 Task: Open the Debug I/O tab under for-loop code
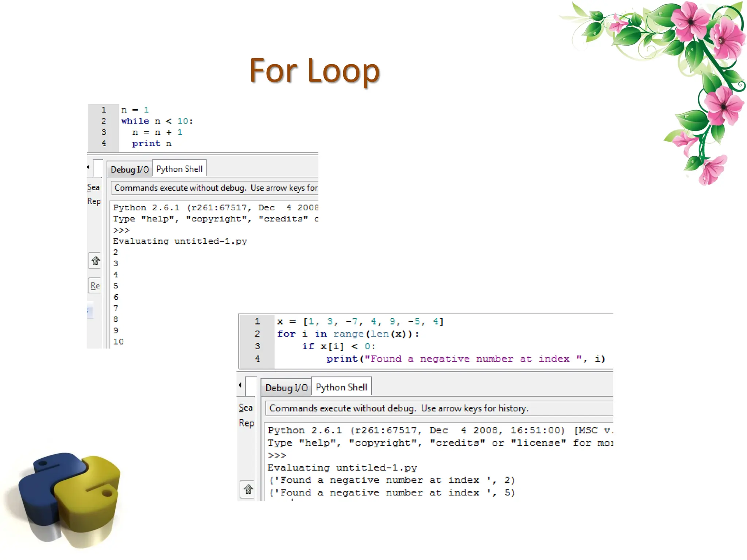click(286, 388)
